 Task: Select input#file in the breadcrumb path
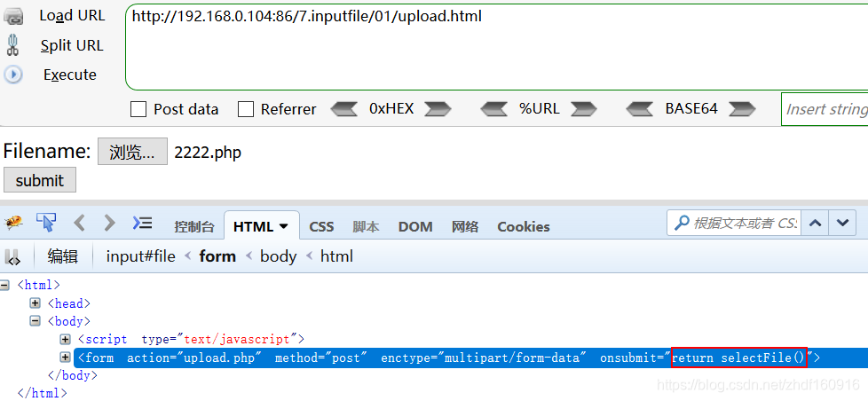tap(140, 256)
